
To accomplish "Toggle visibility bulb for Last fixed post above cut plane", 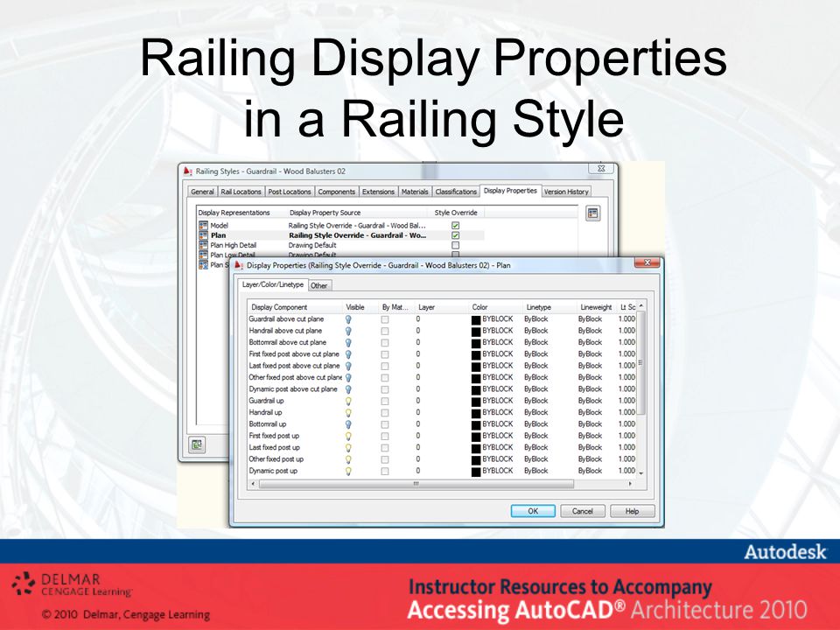I will pyautogui.click(x=348, y=367).
